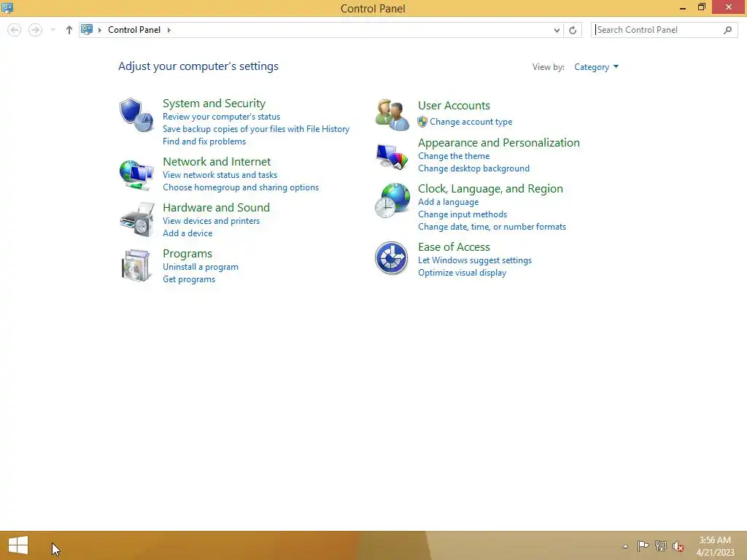The height and width of the screenshot is (560, 747).
Task: Click the shield icon beside Change account type
Action: 422,122
